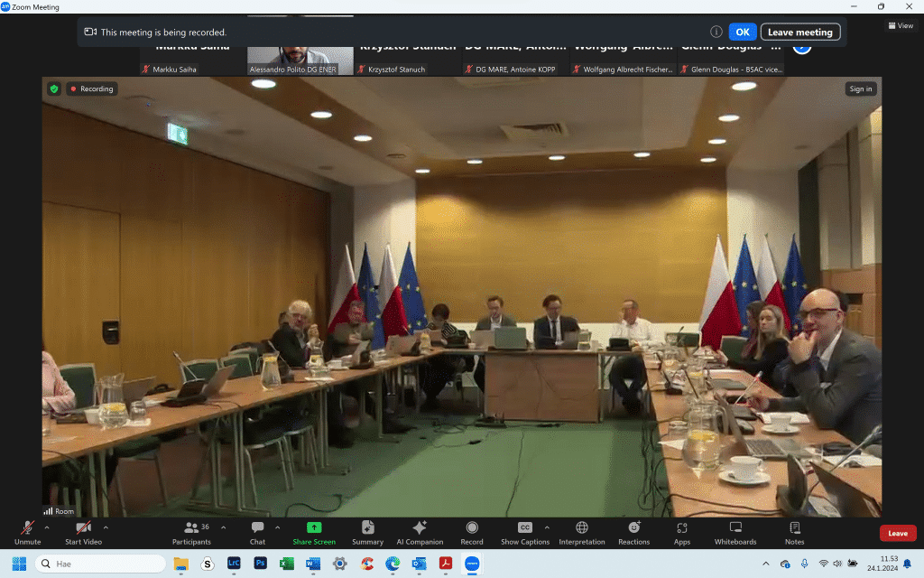Open Lightroom Classic from the taskbar
924x578 pixels.
click(x=234, y=564)
